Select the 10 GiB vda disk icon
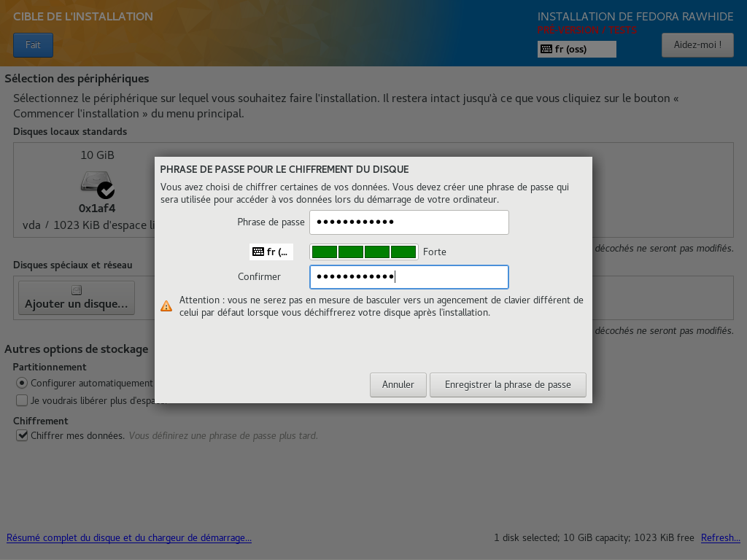Screen dimensions: 747x560 click(x=97, y=184)
